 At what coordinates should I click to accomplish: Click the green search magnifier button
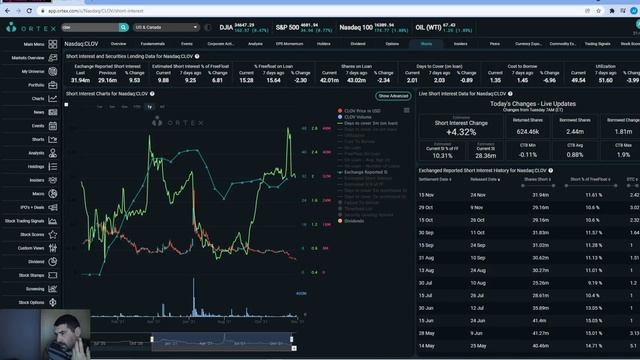pyautogui.click(x=123, y=27)
